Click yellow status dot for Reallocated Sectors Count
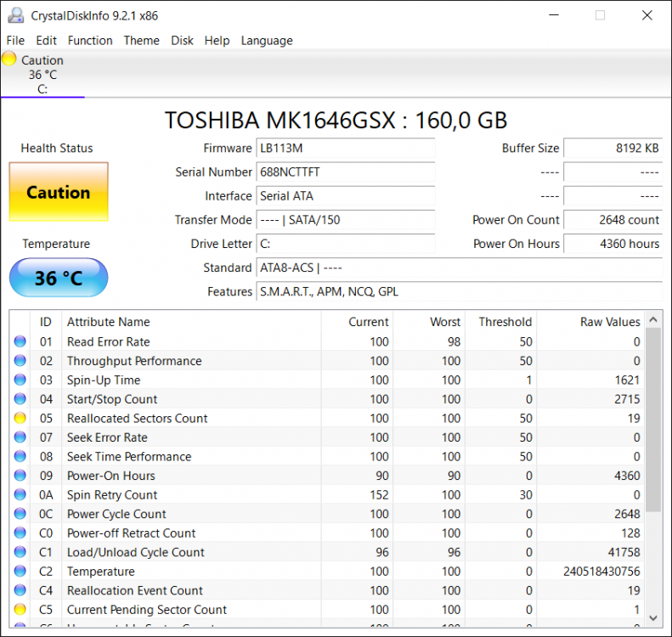The width and height of the screenshot is (672, 637). tap(20, 419)
